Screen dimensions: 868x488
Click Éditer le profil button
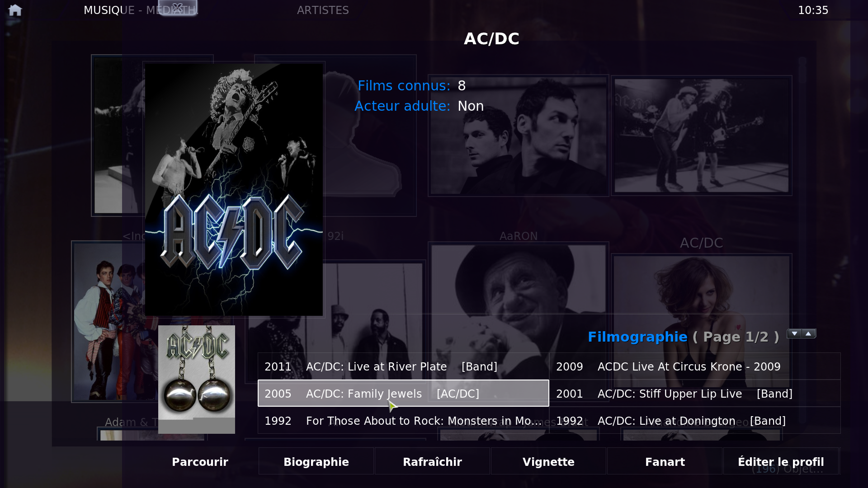[x=781, y=461]
